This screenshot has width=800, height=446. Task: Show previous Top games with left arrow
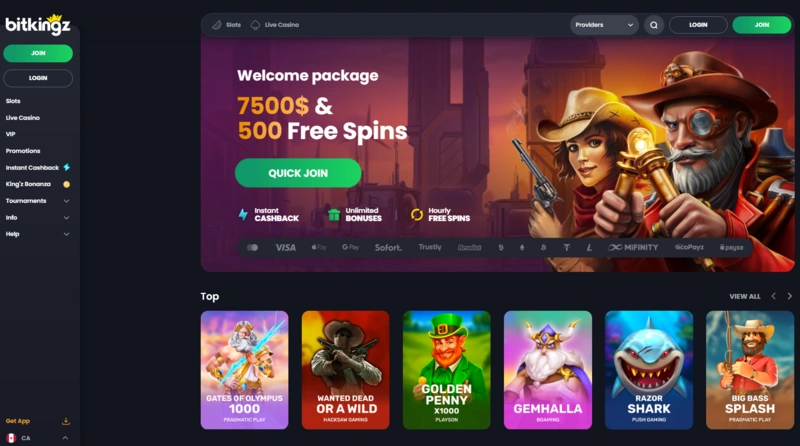tap(773, 296)
